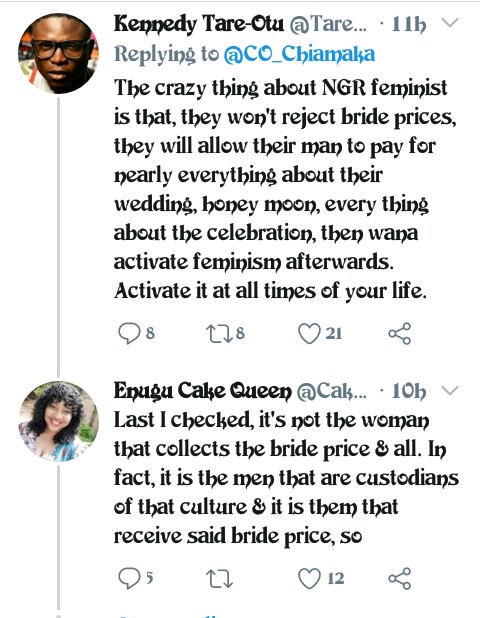
Task: Open Enugu Cake Queen's display name
Action: point(203,391)
